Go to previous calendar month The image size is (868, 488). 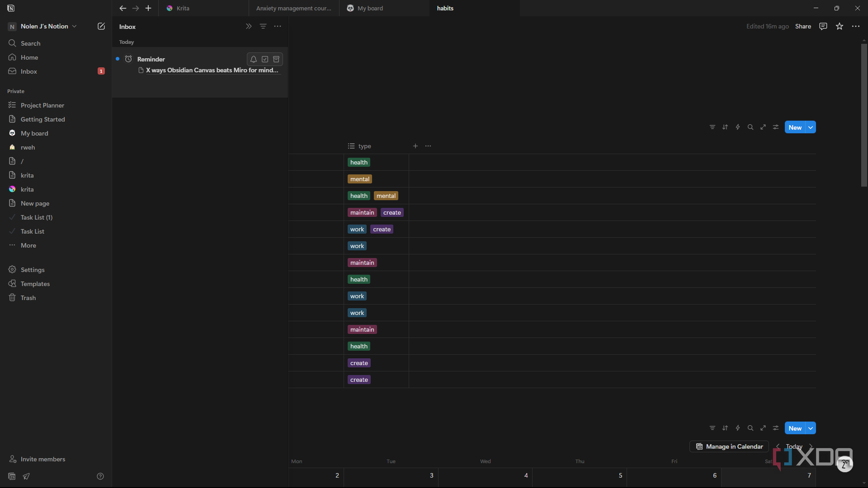(778, 446)
